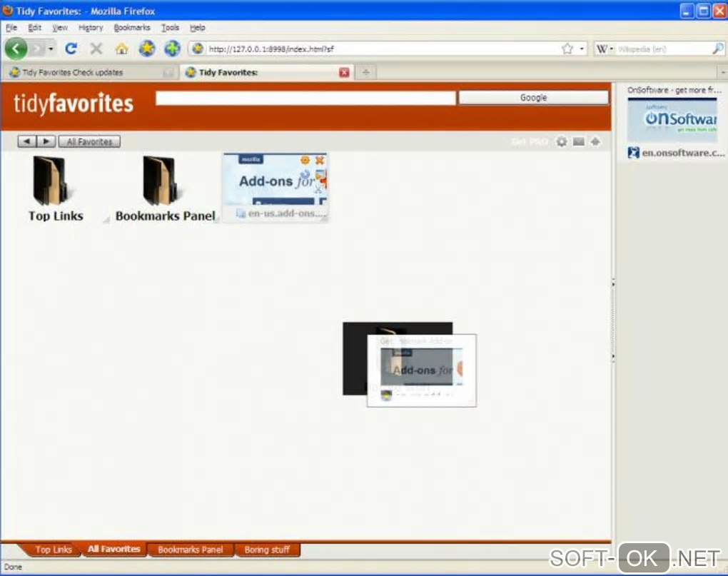Click the Firefox icon in title bar
Screen dimensions: 728x576
click(7, 10)
